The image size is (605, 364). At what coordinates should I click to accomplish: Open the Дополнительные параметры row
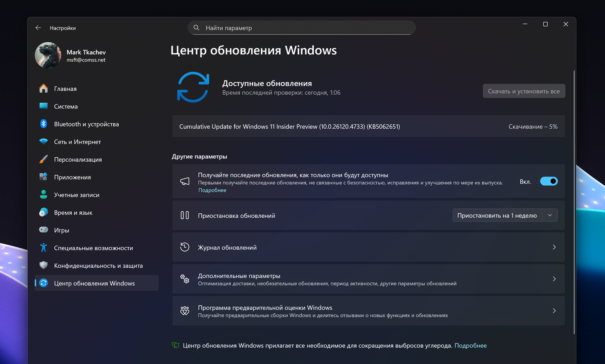click(369, 279)
